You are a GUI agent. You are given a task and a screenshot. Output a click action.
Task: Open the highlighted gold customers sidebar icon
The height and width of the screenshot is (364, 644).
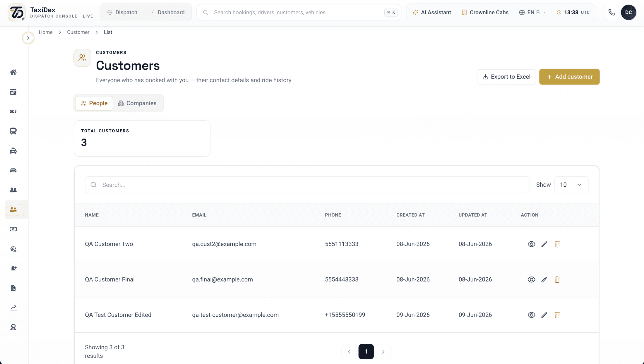tap(13, 210)
